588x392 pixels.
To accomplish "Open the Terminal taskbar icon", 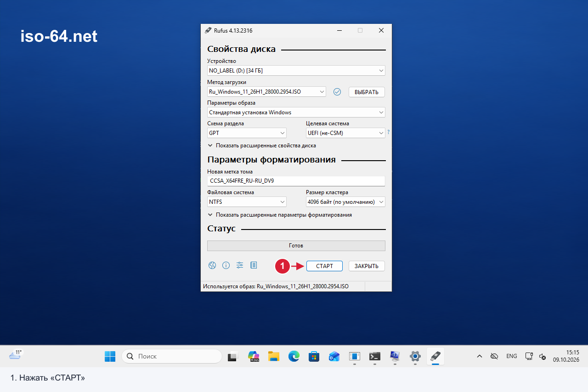I will click(x=375, y=356).
